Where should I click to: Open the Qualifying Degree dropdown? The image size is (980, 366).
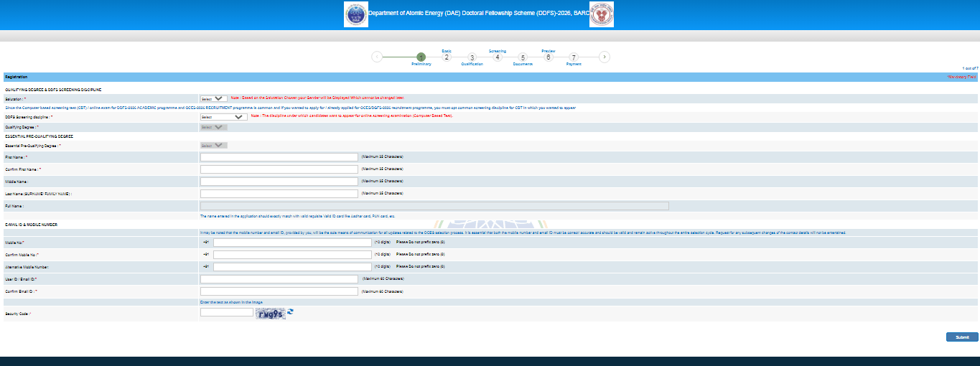point(214,127)
